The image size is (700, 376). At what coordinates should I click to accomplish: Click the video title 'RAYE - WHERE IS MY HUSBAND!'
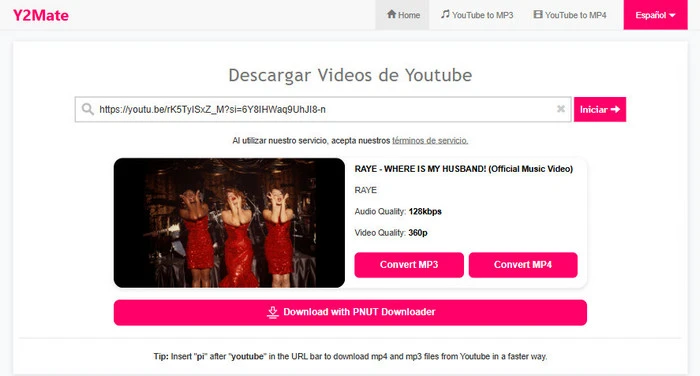(x=463, y=169)
